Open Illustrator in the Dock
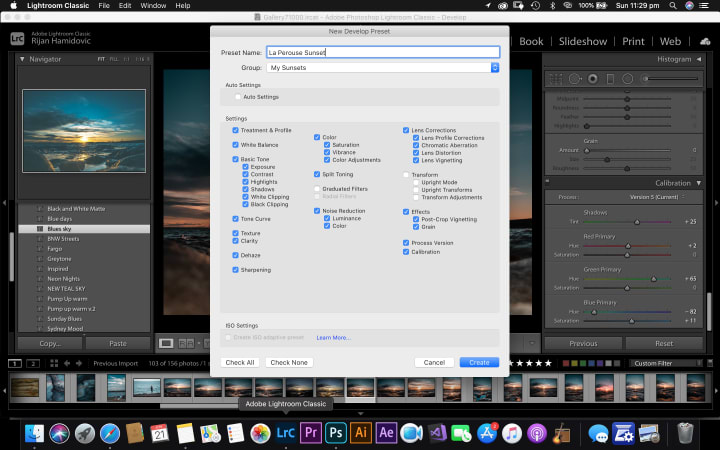Viewport: 720px width, 450px height. click(x=361, y=433)
